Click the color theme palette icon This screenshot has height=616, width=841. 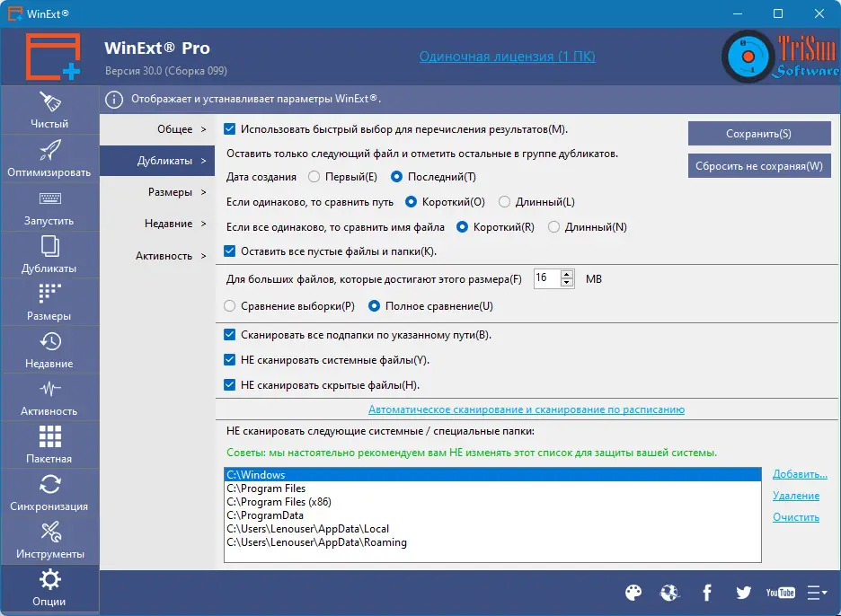coord(633,593)
